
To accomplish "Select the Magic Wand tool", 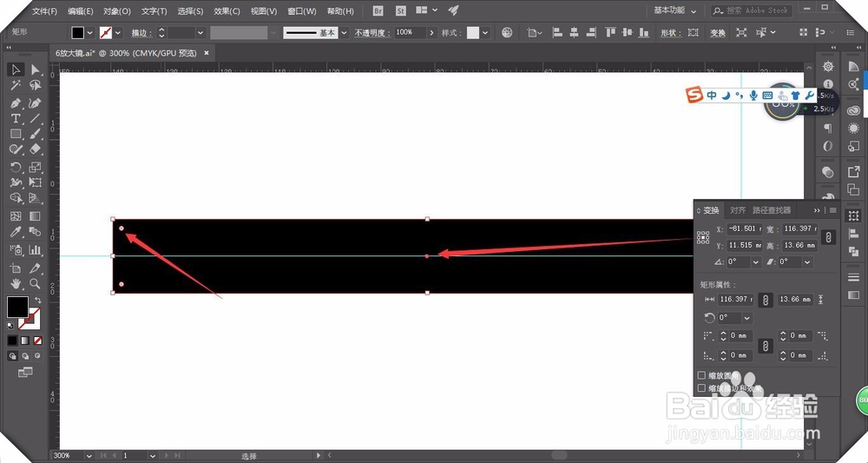I will [x=16, y=86].
